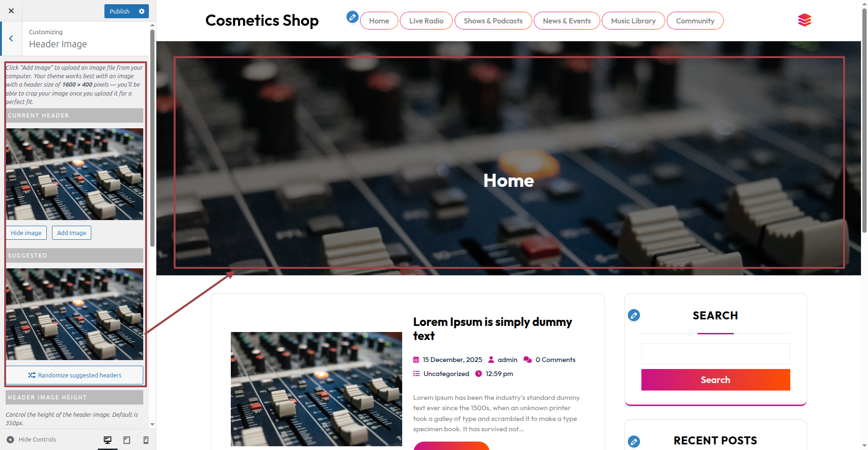Open the Live Radio menu item
Image resolution: width=868 pixels, height=450 pixels.
point(426,21)
